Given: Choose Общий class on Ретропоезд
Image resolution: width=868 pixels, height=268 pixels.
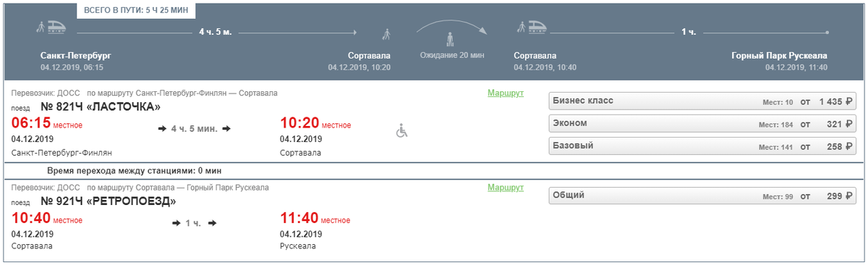Looking at the screenshot, I should (703, 196).
